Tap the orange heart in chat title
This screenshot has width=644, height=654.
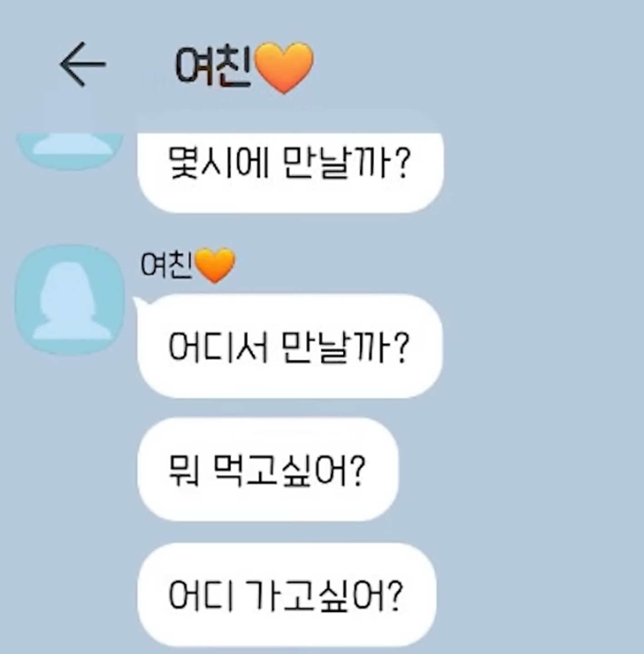tap(284, 68)
